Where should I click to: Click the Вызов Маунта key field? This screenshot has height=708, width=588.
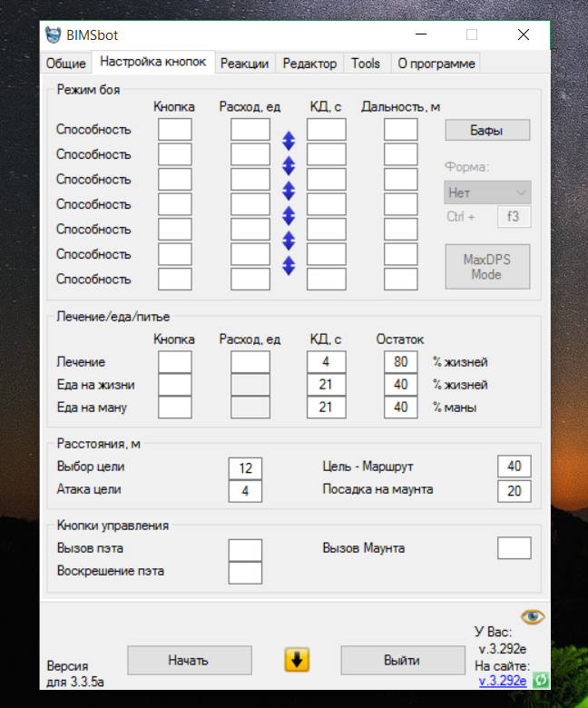click(x=514, y=548)
